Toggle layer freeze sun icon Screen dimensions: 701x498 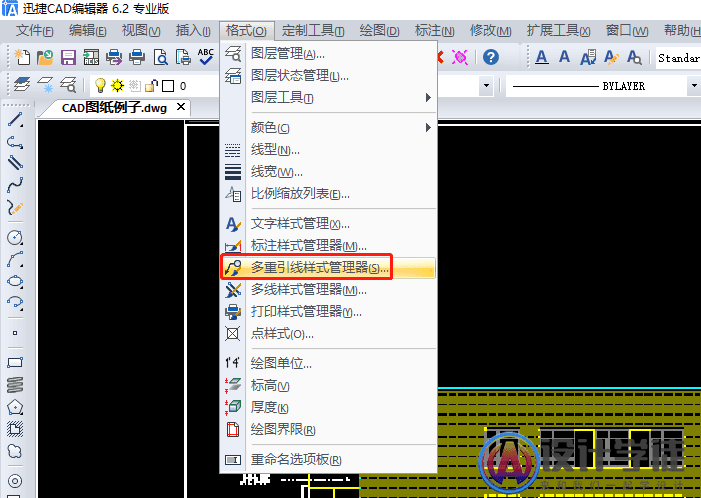[118, 85]
